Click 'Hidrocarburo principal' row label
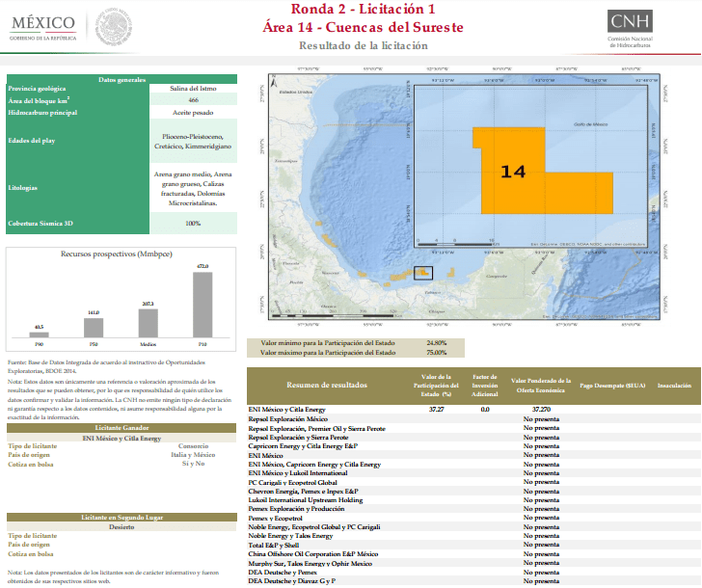 (x=42, y=113)
